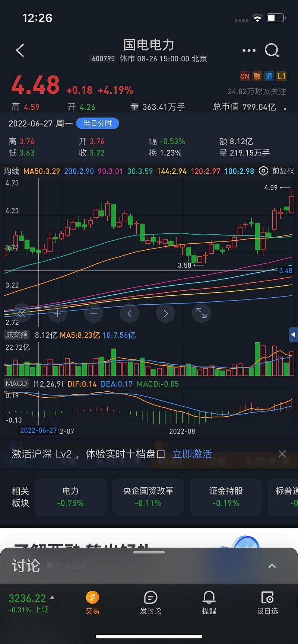This screenshot has width=298, height=644.
Task: Tap drag handle of discussion sheet
Action: click(149, 552)
